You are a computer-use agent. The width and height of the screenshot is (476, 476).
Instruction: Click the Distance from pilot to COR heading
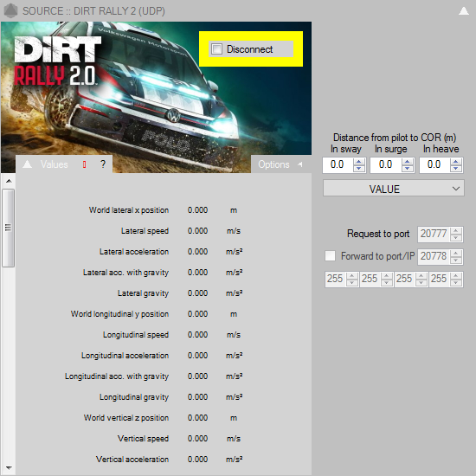395,138
